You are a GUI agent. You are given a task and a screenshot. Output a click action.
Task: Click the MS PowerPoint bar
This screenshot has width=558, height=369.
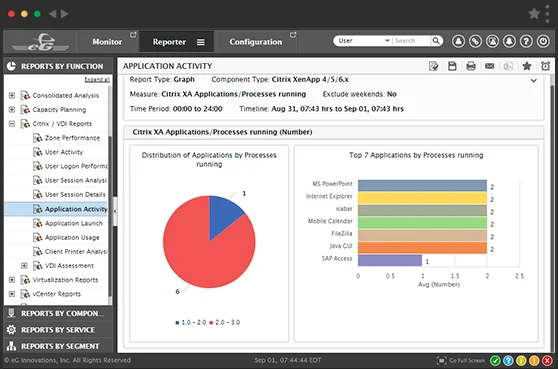[x=422, y=185]
